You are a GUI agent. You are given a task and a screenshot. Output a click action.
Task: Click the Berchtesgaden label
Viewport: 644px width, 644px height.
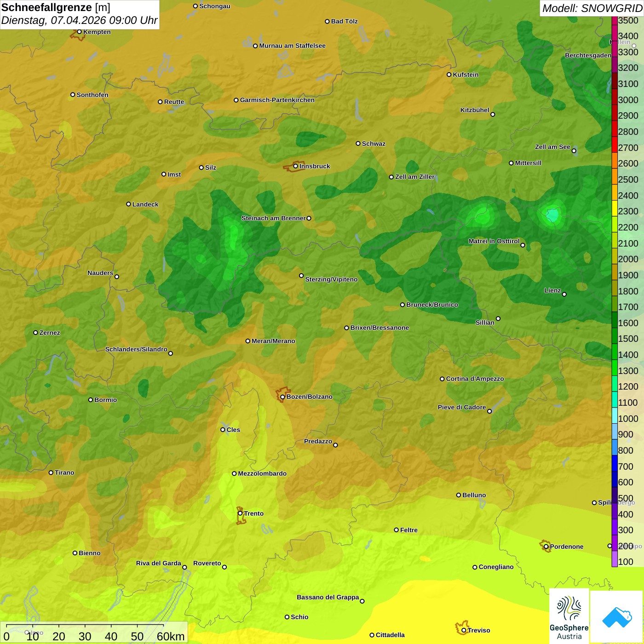click(x=588, y=55)
